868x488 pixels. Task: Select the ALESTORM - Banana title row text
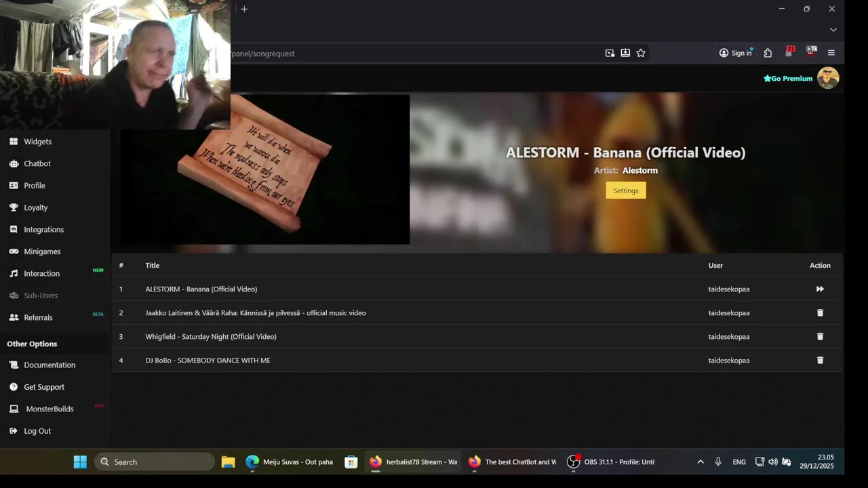[x=201, y=289]
